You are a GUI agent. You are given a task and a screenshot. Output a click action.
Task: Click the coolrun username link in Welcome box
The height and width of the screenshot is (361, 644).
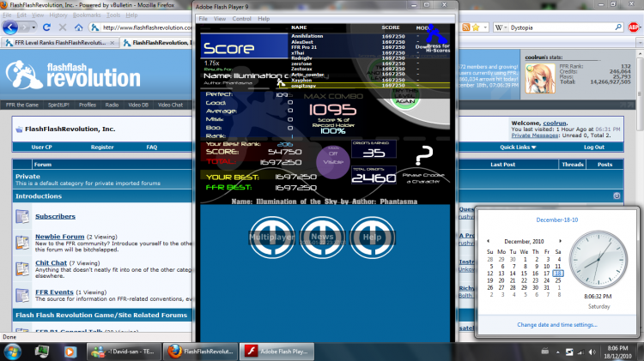[555, 123]
